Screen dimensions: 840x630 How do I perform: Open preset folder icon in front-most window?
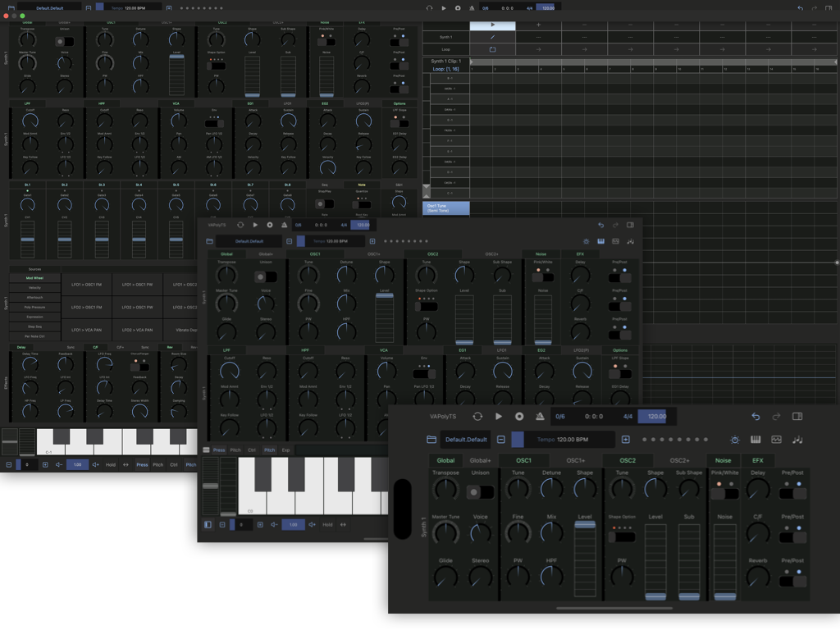pos(431,440)
